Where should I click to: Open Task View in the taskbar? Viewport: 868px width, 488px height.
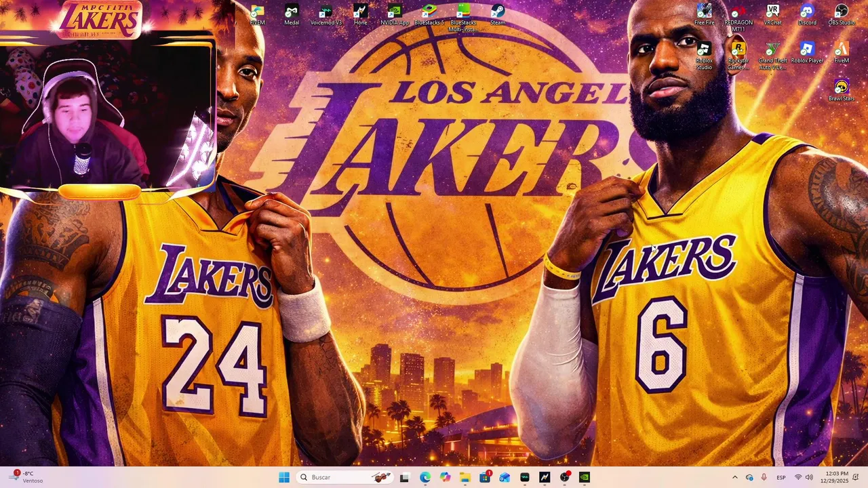pyautogui.click(x=405, y=477)
